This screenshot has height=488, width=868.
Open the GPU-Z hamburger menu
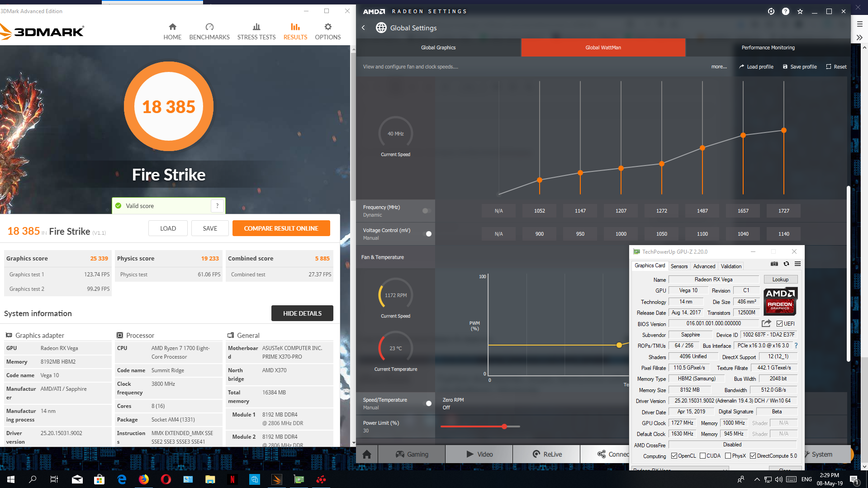[797, 264]
